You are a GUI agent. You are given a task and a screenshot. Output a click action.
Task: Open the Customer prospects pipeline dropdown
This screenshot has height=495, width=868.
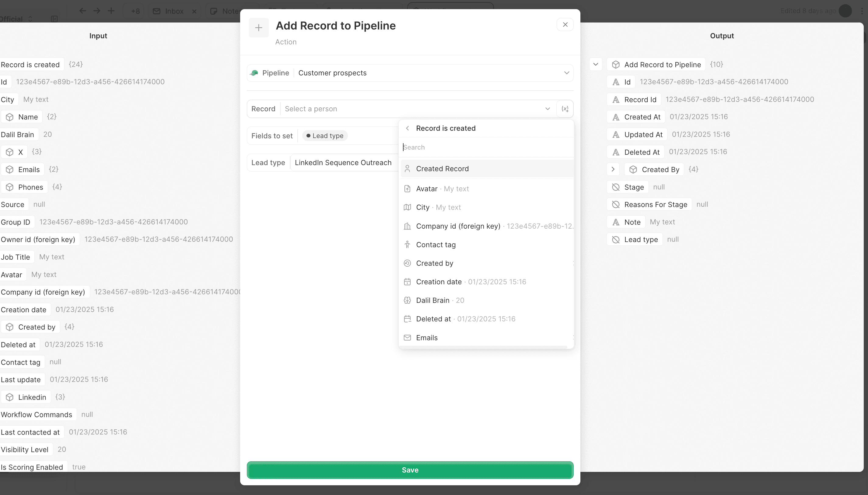pyautogui.click(x=566, y=73)
